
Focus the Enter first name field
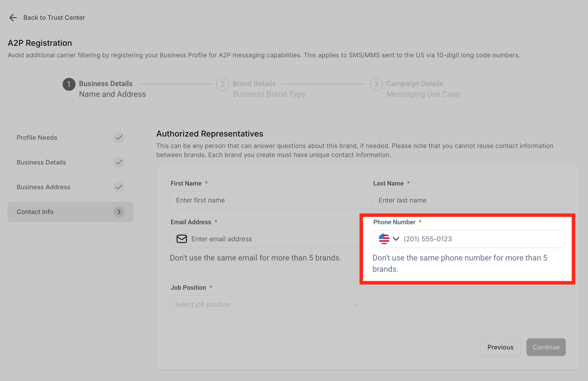266,200
